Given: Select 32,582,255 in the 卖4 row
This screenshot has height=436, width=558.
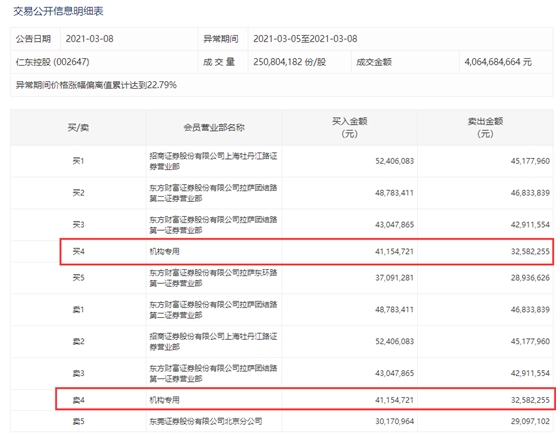Looking at the screenshot, I should [x=530, y=400].
